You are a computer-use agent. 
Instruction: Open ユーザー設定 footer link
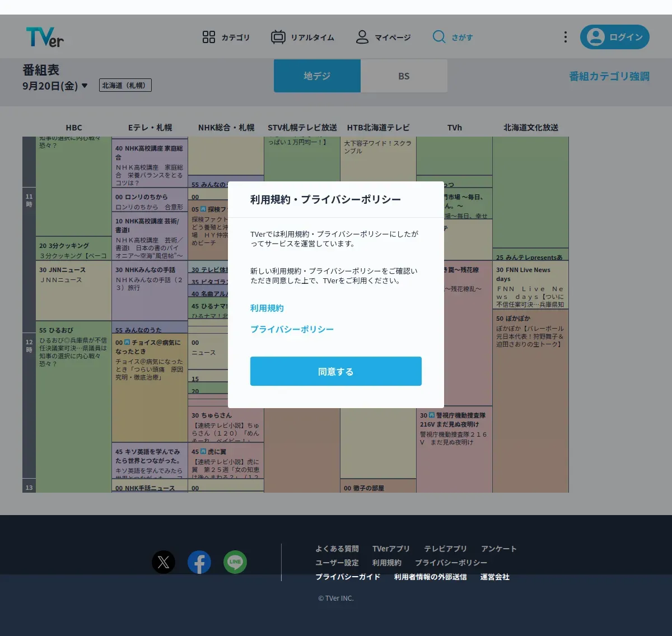(x=337, y=563)
